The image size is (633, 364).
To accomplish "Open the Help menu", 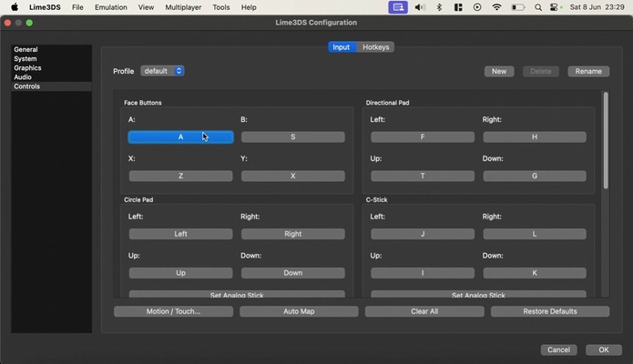I will [x=249, y=7].
